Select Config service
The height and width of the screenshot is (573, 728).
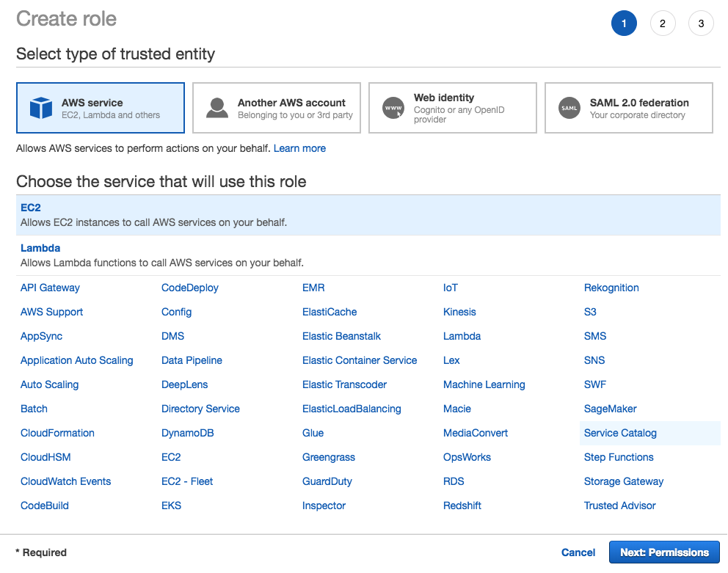(x=176, y=312)
